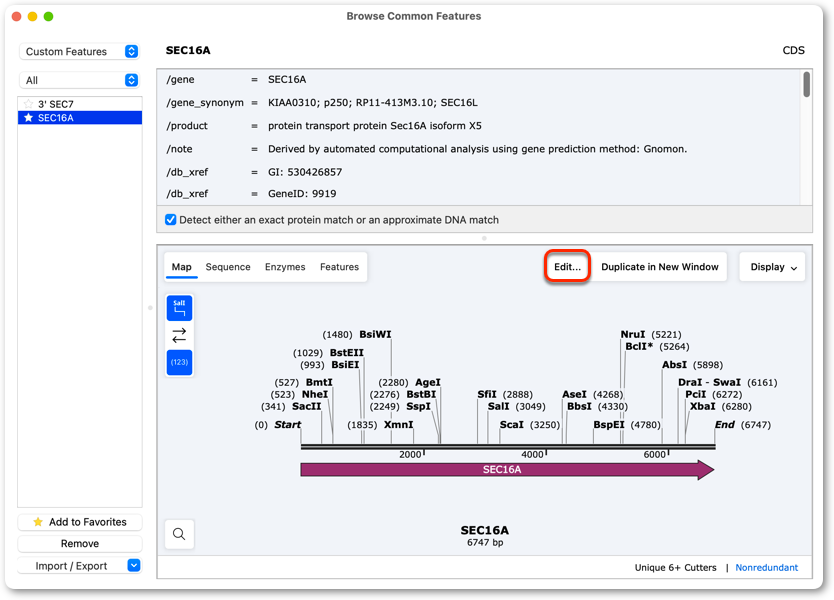Click the XmnI enzyme label

(398, 424)
